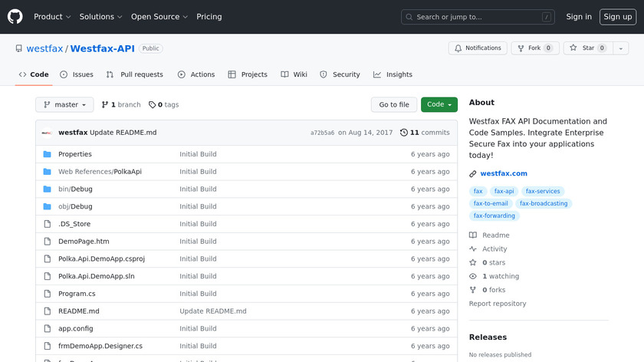Click the Polka.Api.DemoApp.csproj file icon
Image resolution: width=644 pixels, height=362 pixels.
point(48,259)
